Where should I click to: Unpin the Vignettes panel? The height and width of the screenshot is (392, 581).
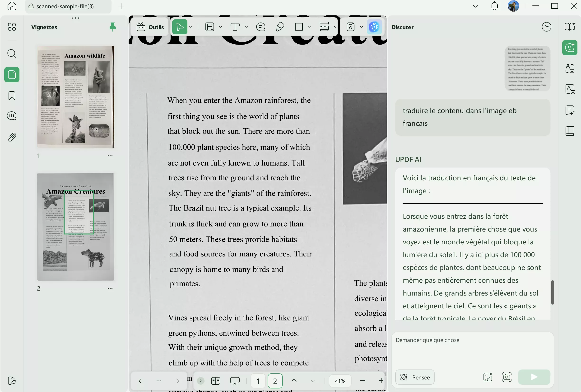112,27
